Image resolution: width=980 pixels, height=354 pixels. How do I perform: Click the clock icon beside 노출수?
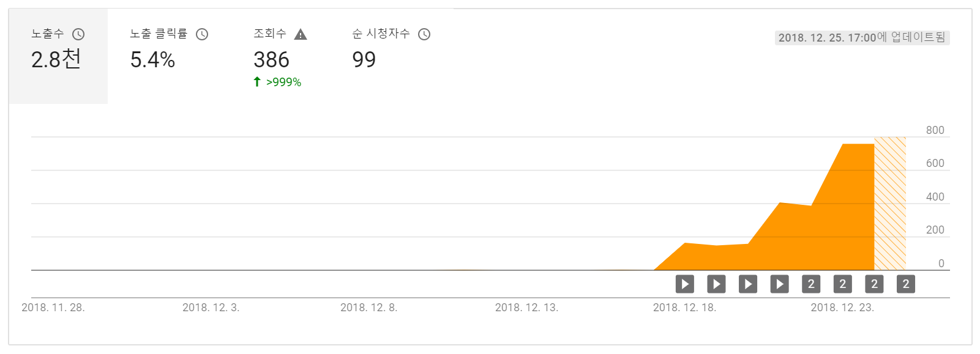78,34
